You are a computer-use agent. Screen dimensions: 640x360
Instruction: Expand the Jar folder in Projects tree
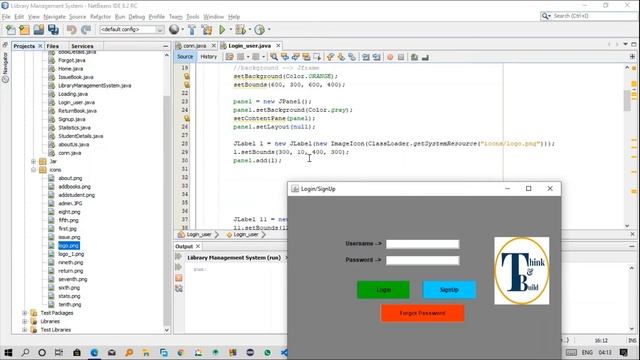(x=33, y=161)
